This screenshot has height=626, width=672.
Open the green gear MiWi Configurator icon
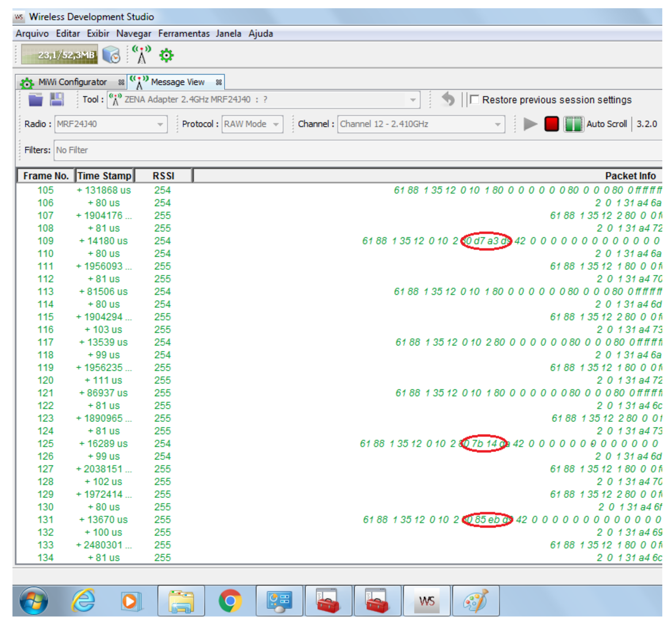tap(166, 55)
